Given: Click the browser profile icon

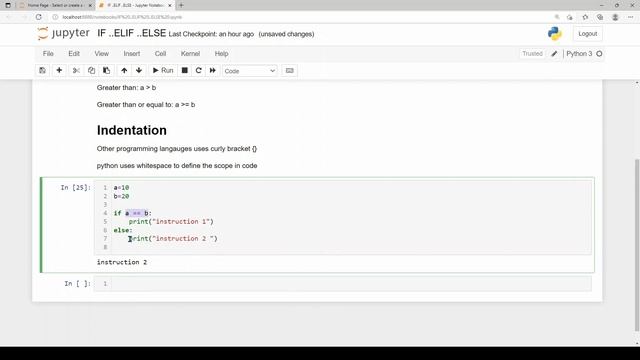Looking at the screenshot, I should click(x=616, y=17).
